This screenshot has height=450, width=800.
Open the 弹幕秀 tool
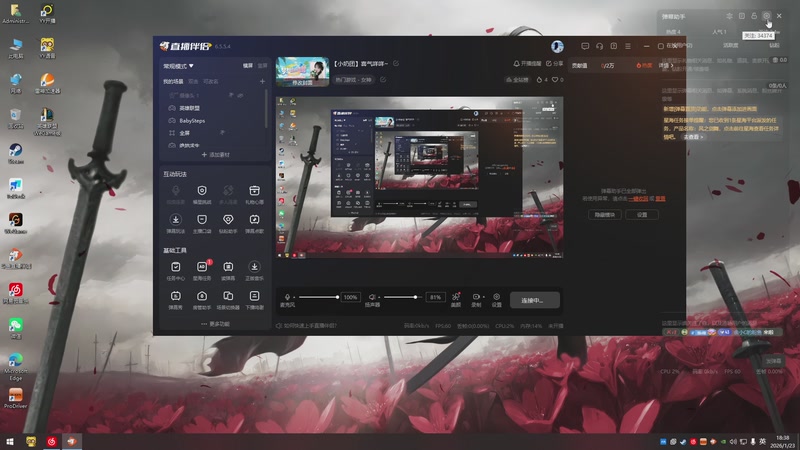tap(176, 300)
